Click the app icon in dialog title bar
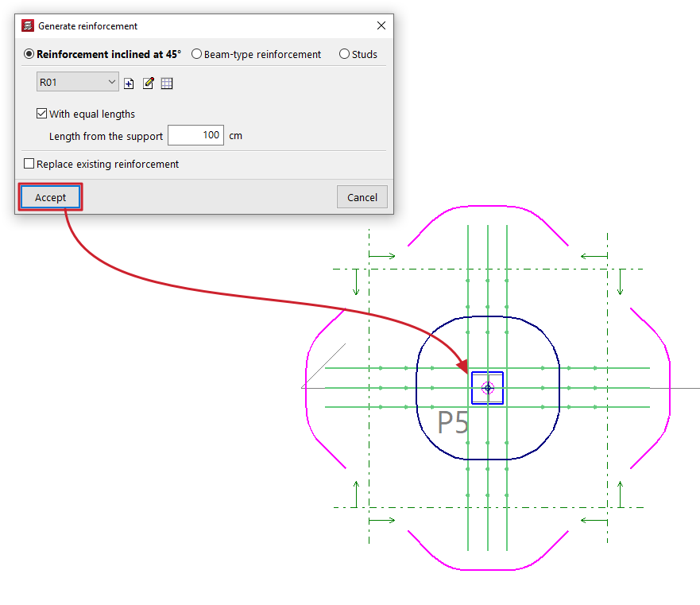 (x=28, y=25)
